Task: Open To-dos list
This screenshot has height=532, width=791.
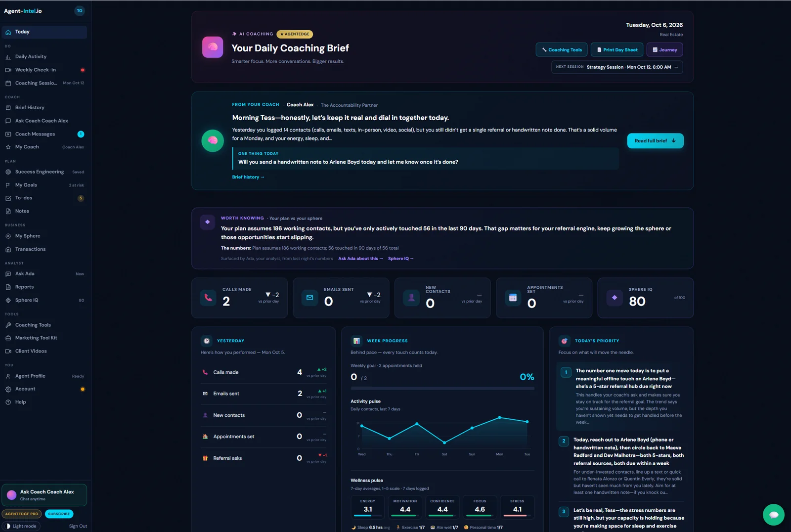Action: (x=44, y=198)
